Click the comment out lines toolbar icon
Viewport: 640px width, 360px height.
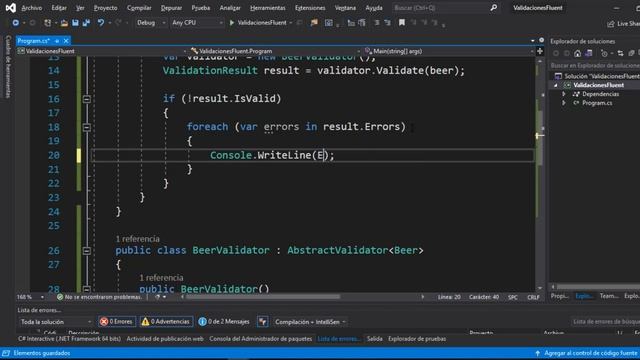point(376,23)
